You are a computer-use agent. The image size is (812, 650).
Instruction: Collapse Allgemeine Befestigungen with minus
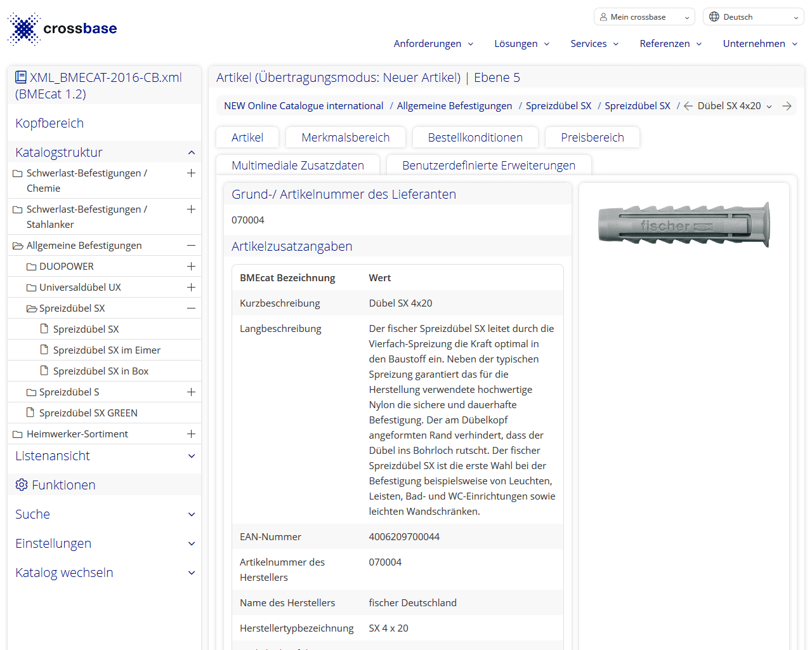[191, 245]
